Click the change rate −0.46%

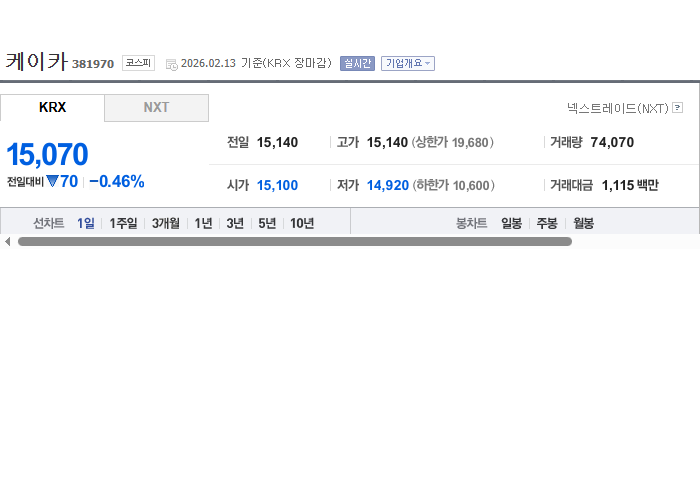click(x=117, y=182)
